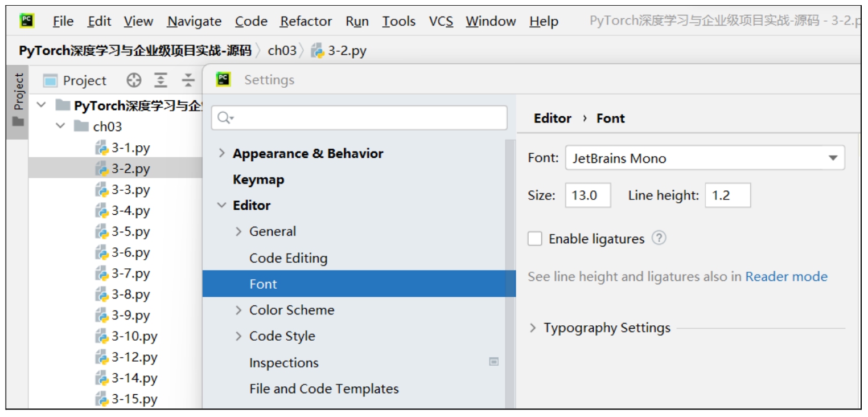Expand Typography Settings
The image size is (868, 417).
click(x=533, y=328)
